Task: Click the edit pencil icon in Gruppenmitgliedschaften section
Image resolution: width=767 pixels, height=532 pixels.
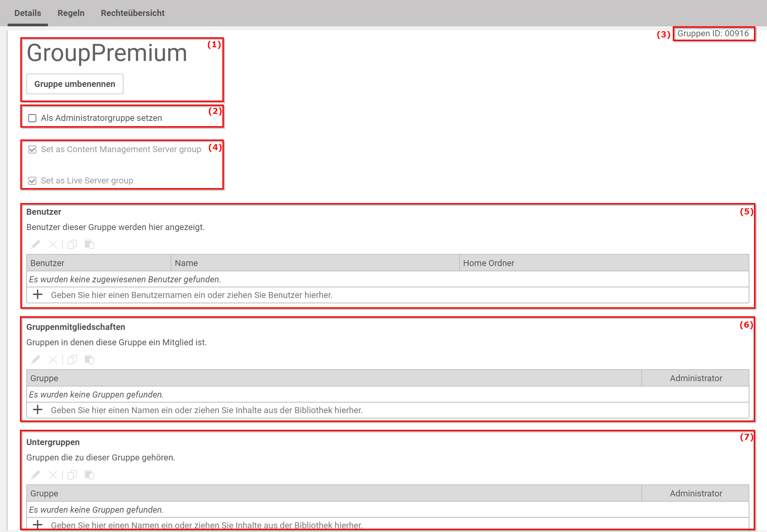Action: coord(35,360)
